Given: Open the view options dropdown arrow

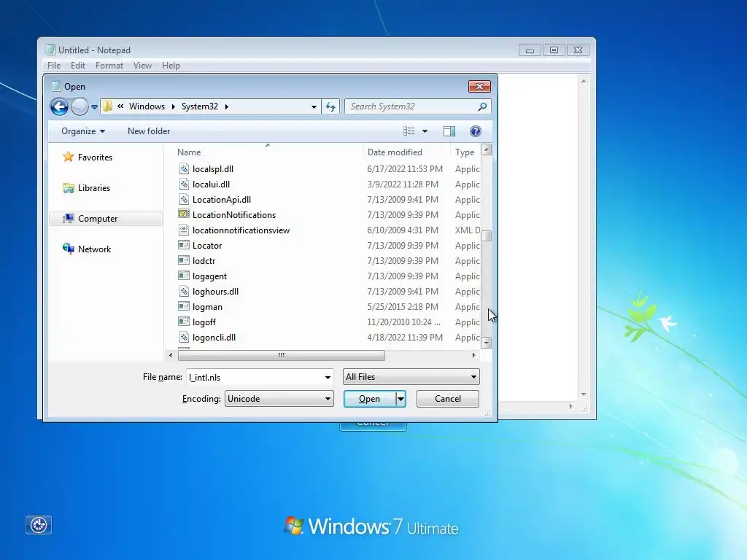Looking at the screenshot, I should point(425,131).
